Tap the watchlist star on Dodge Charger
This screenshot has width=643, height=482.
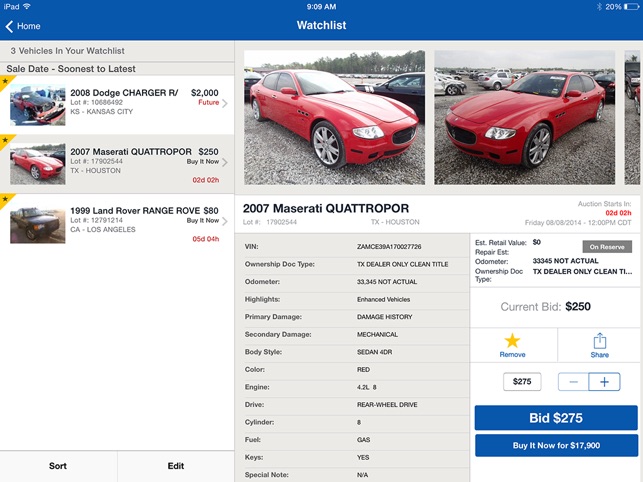[4, 80]
